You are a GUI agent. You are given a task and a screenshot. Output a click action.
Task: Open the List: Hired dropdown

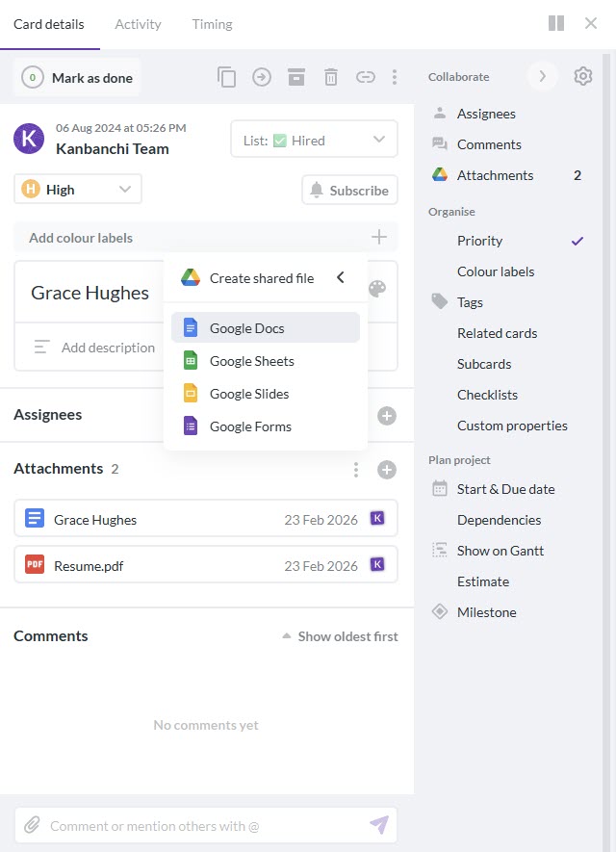pos(315,140)
